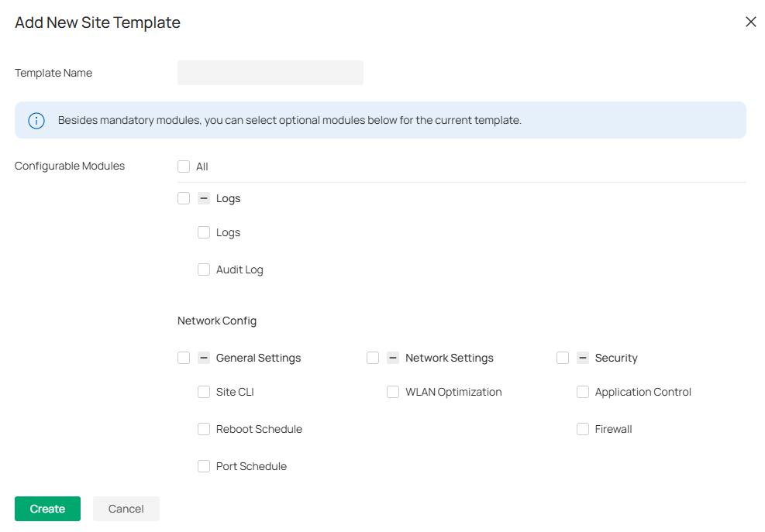Collapse the Logs module group
This screenshot has height=532, width=765.
(203, 198)
